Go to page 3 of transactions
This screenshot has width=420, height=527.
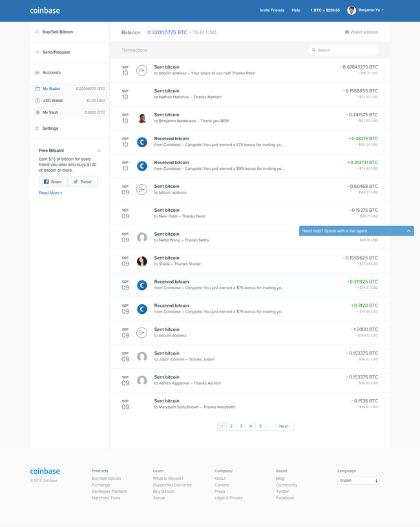pyautogui.click(x=241, y=426)
